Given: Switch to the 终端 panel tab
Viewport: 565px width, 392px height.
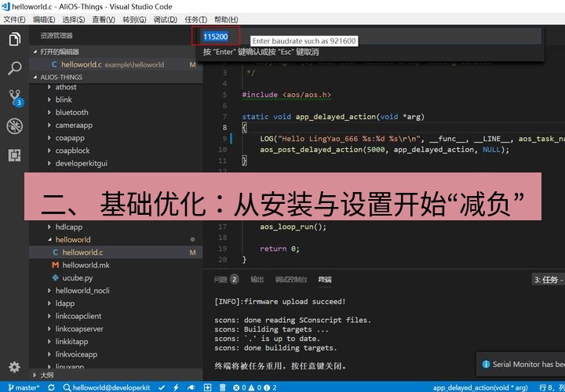Looking at the screenshot, I should [x=325, y=279].
